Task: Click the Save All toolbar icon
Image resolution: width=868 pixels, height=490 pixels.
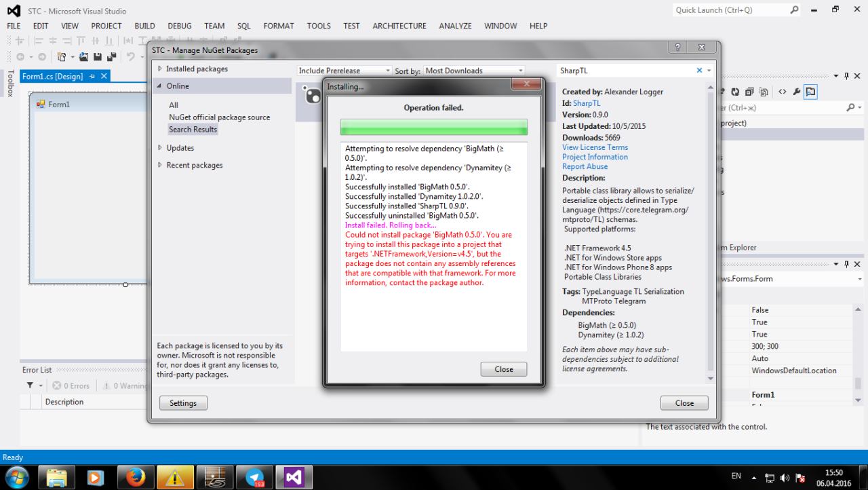Action: coord(111,56)
